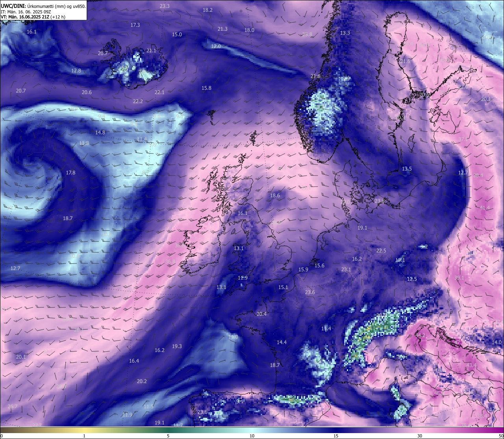Click the 14.4 value over France

click(x=282, y=342)
